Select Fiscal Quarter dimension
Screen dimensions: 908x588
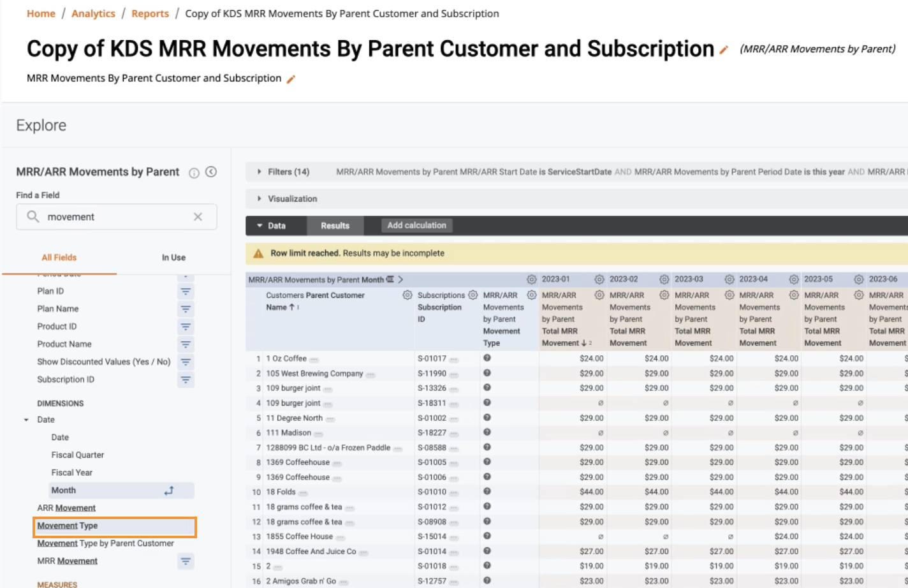(x=78, y=455)
